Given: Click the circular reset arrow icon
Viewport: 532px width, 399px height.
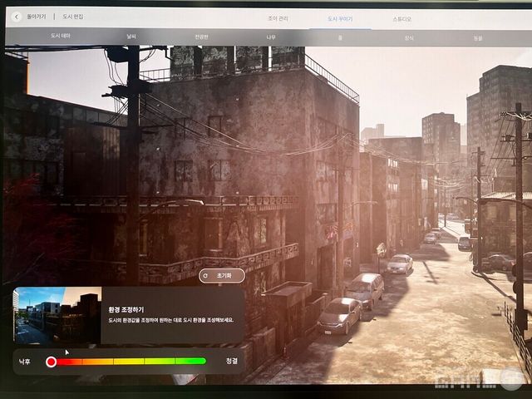Looking at the screenshot, I should point(206,275).
